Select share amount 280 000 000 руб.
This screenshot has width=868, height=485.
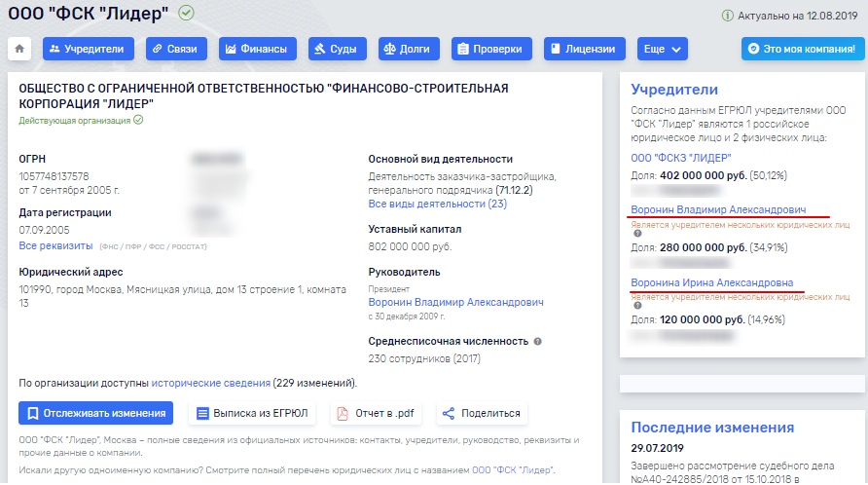(x=703, y=247)
